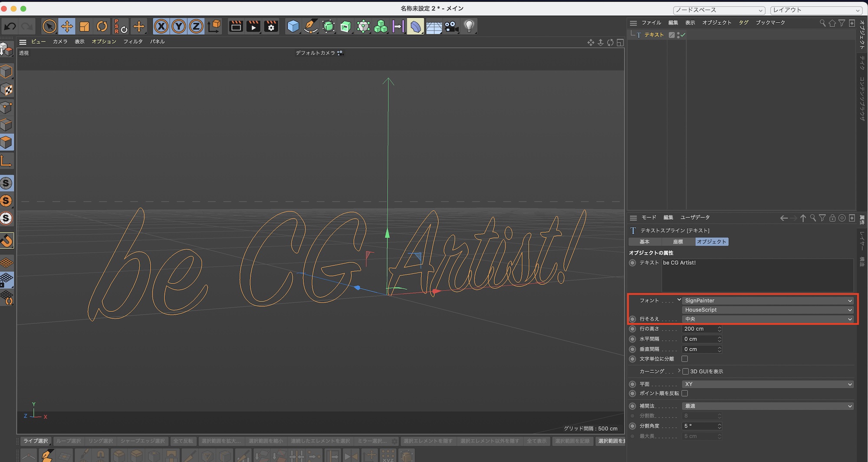Viewport: 868px width, 462px height.
Task: Select the Scale tool
Action: (x=85, y=26)
